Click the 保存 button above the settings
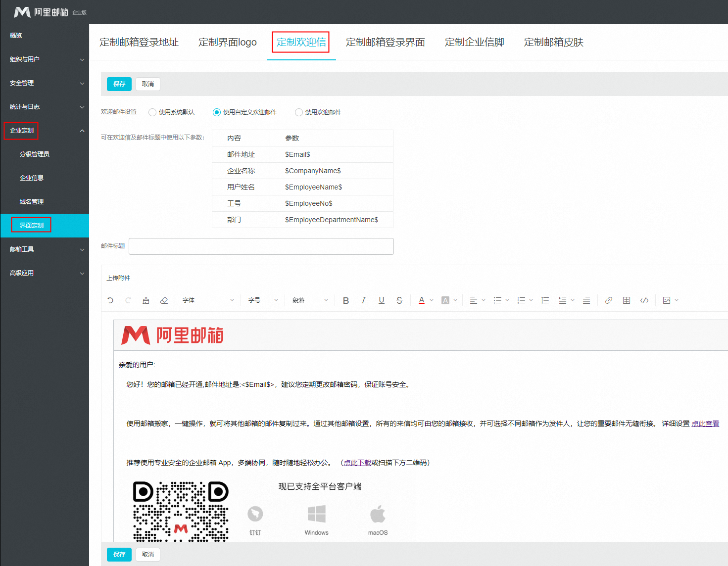The image size is (728, 566). tap(119, 84)
